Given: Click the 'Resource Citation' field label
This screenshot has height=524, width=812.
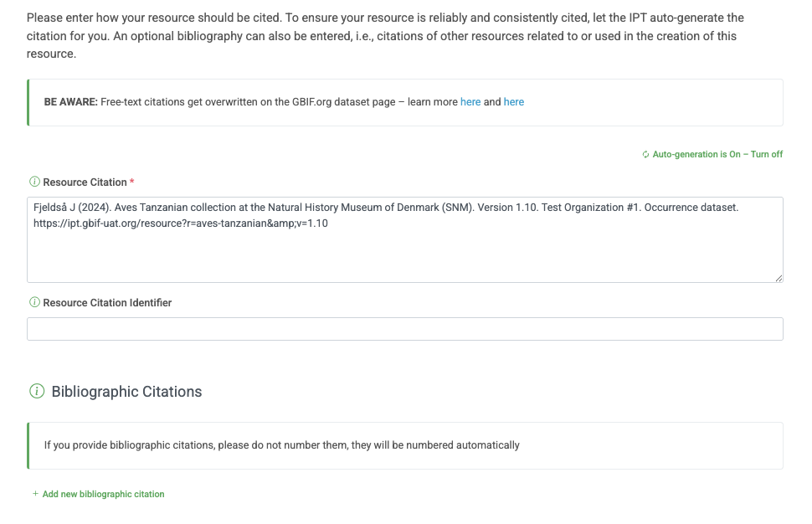Looking at the screenshot, I should pos(85,182).
